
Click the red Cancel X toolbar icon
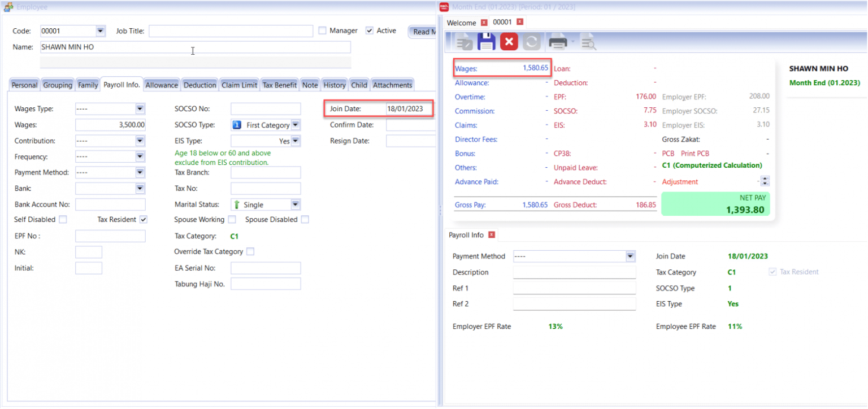point(509,42)
